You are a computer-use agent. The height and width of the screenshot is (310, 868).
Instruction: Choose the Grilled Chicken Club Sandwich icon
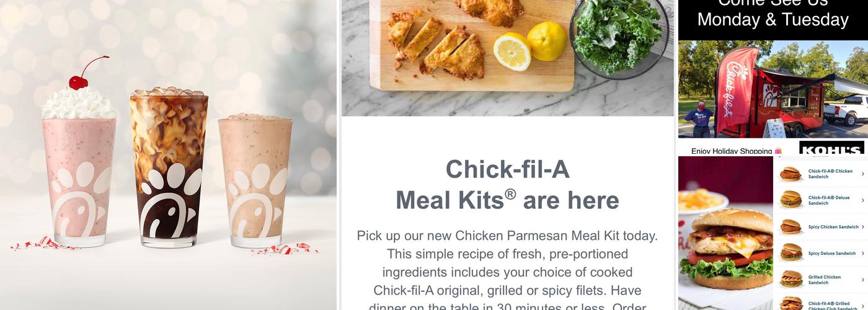[790, 304]
